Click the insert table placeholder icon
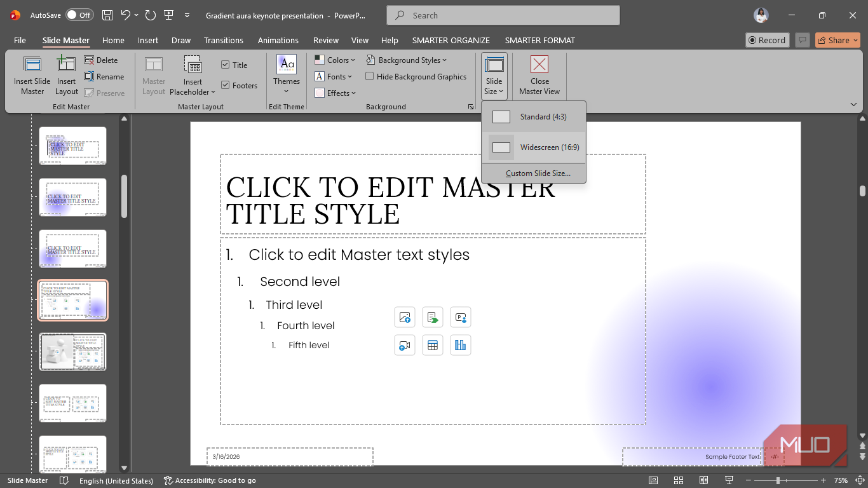The width and height of the screenshot is (868, 488). pos(433,345)
